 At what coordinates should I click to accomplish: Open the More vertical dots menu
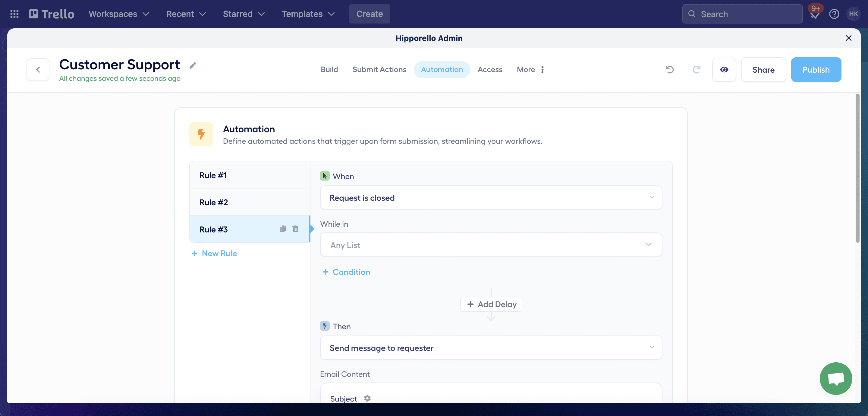[x=542, y=69]
